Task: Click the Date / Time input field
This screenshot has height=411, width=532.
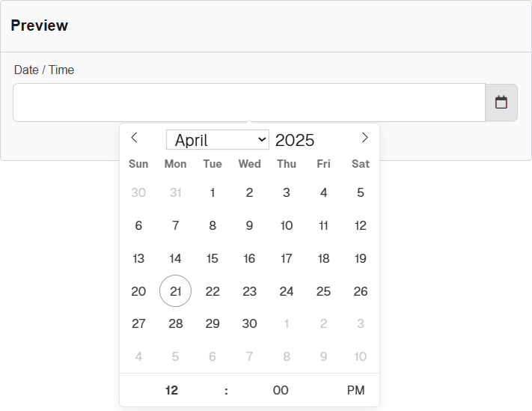Action: click(x=248, y=103)
